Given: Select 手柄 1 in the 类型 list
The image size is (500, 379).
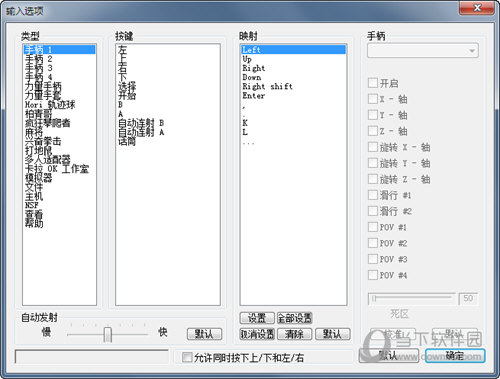Looking at the screenshot, I should [59, 50].
